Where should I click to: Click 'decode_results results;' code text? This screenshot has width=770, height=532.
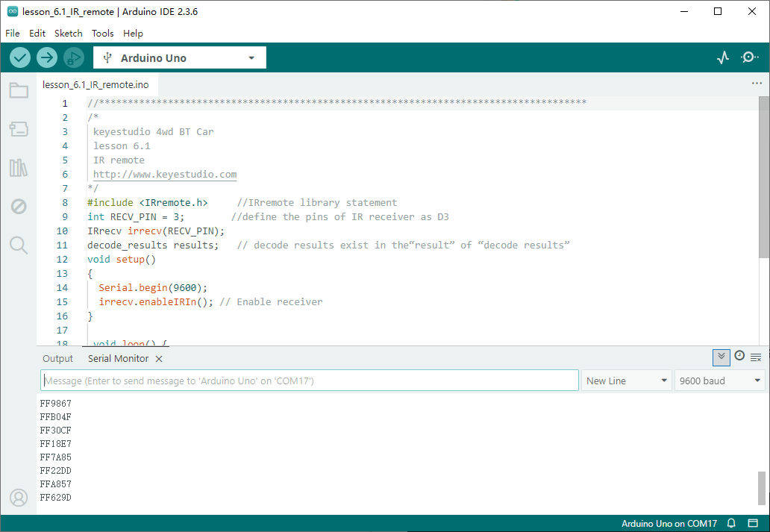pyautogui.click(x=153, y=245)
